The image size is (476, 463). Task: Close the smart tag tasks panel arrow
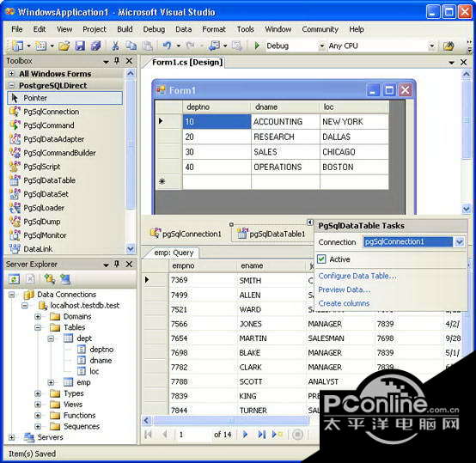pyautogui.click(x=309, y=222)
